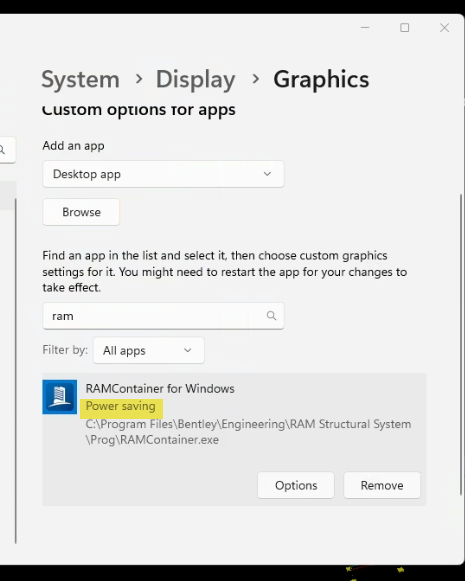Click the app search field containing ram
This screenshot has width=465, height=581.
163,316
